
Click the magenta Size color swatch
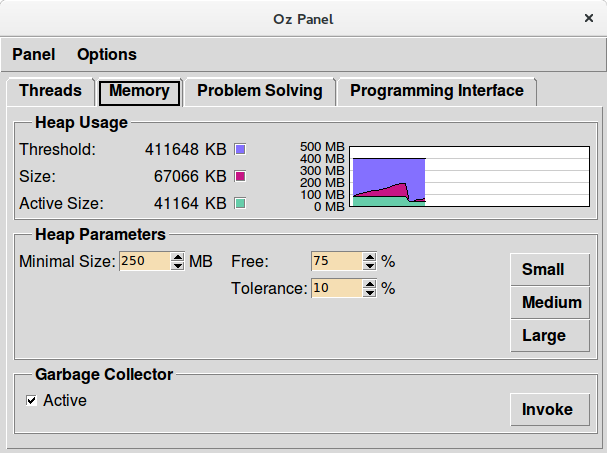coord(240,177)
